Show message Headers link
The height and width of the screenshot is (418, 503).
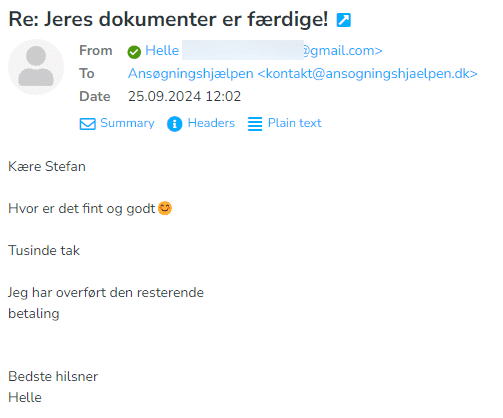211,123
